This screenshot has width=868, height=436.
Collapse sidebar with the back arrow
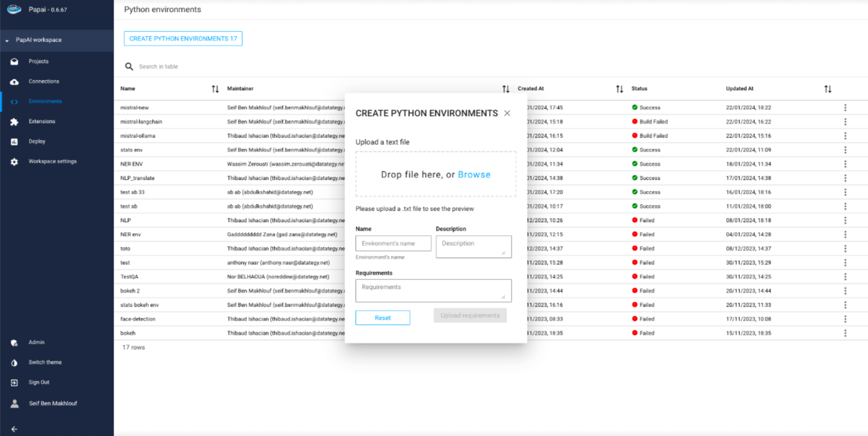pos(15,429)
